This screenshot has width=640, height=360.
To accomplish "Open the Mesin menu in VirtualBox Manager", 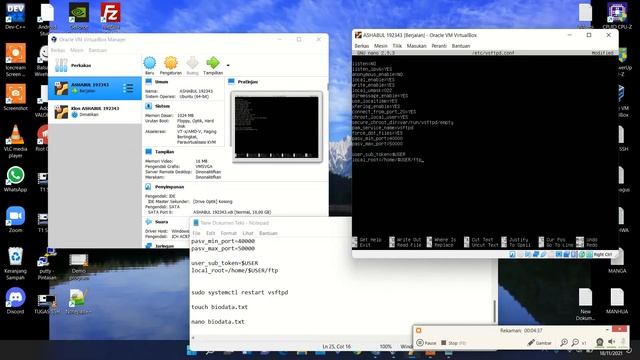I will pos(76,50).
